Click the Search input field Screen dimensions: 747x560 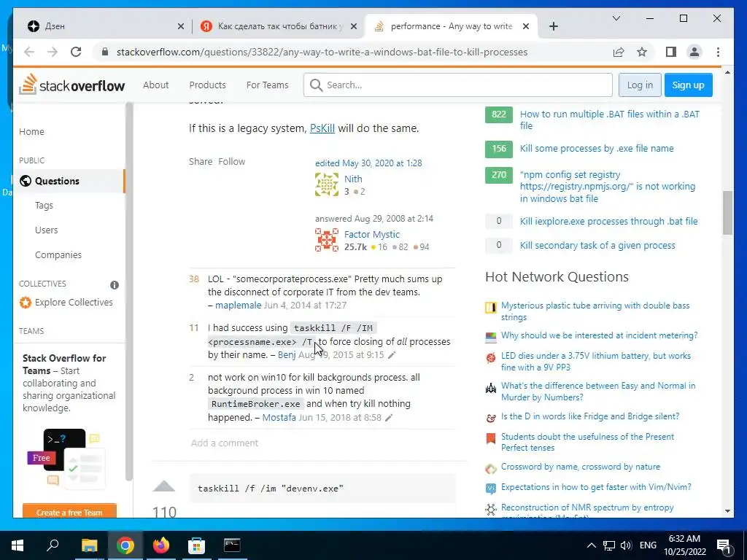pos(458,85)
